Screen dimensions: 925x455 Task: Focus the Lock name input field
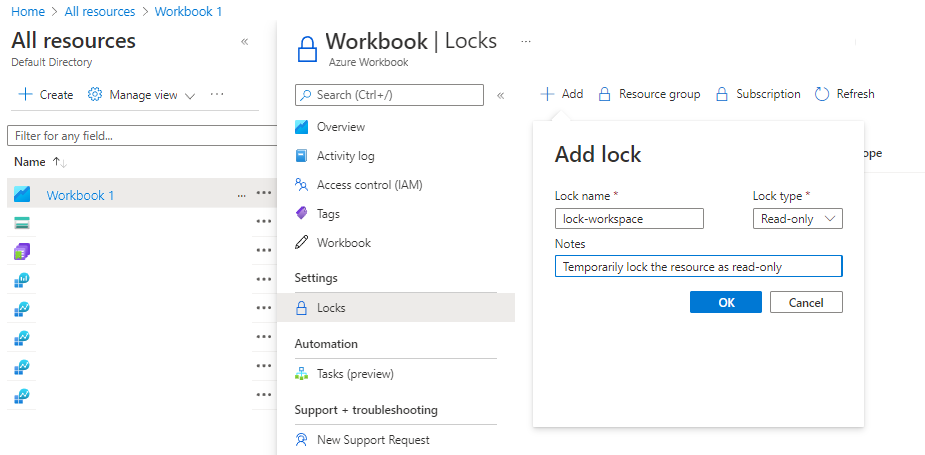629,219
